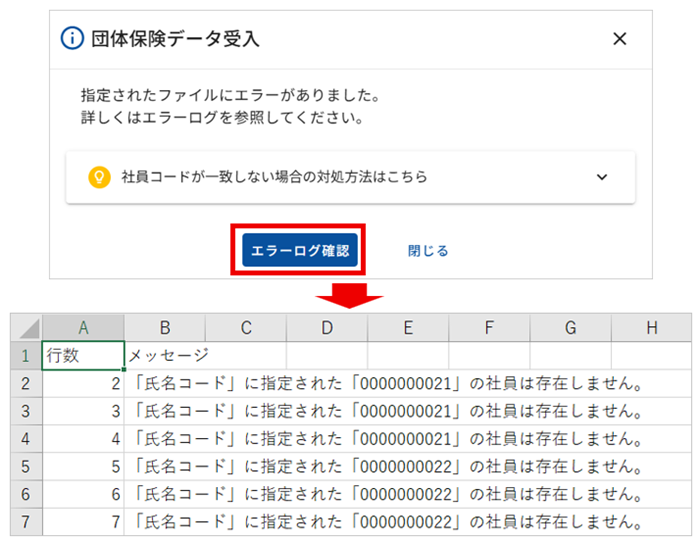Select row 2 header

point(26,384)
